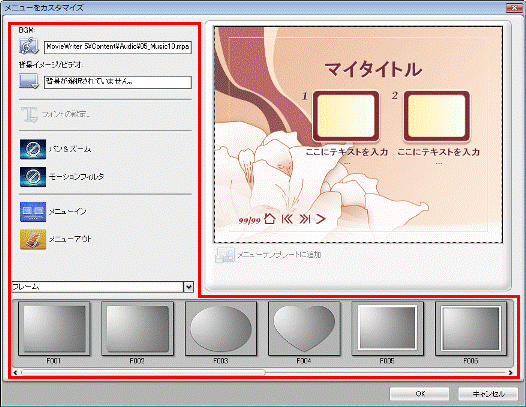Click the horizontal scrollbar thumb under frames

(143, 372)
